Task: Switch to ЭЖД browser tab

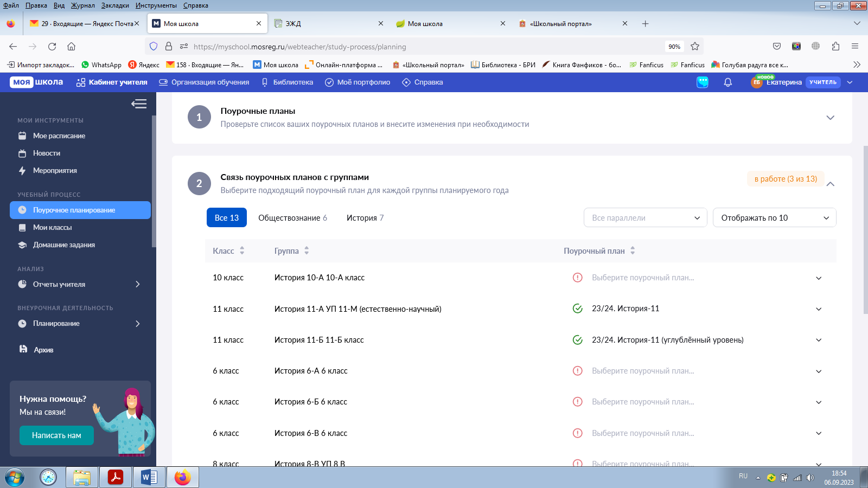Action: pos(328,24)
